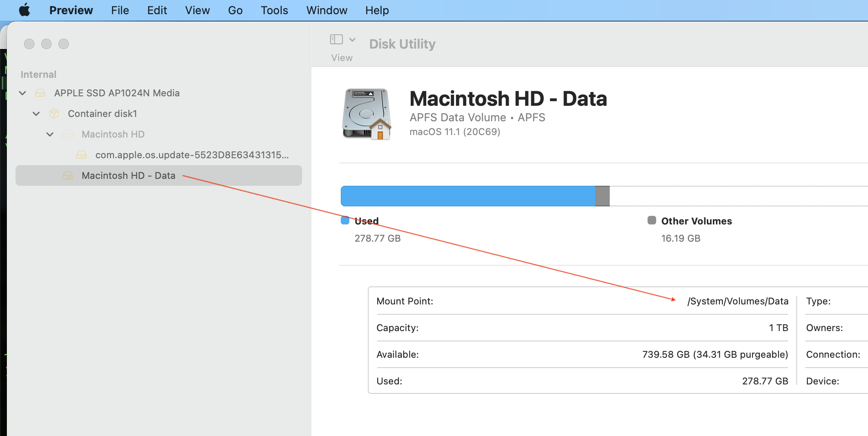
Task: Click the 'Mount Point:' label
Action: pyautogui.click(x=405, y=301)
